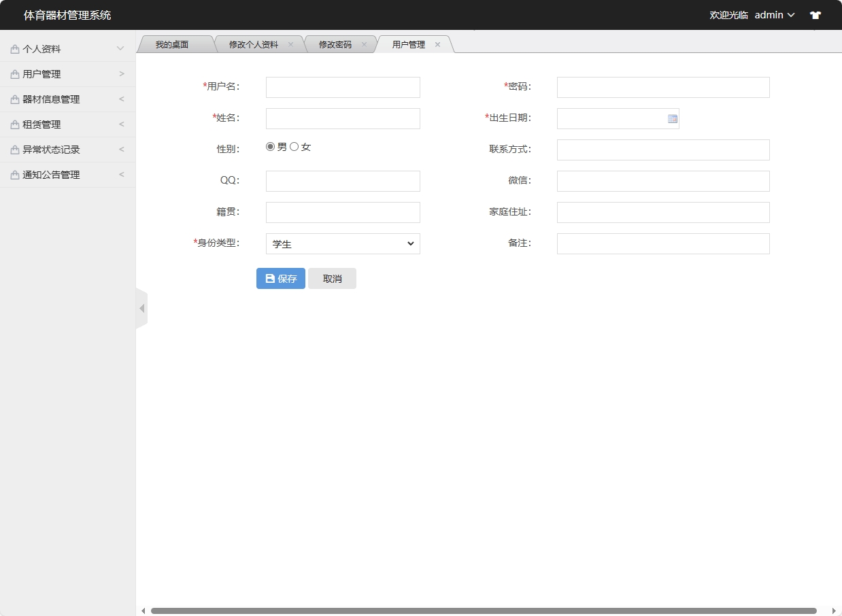842x616 pixels.
Task: Switch to the 我的桌面 tab
Action: tap(172, 44)
